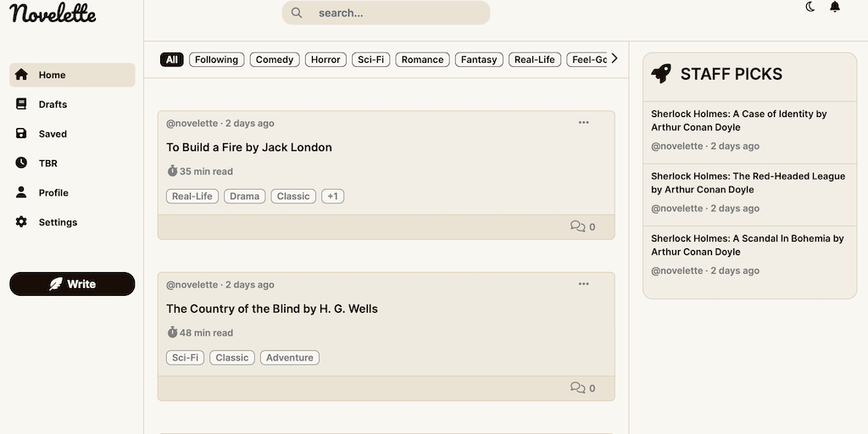Open the Drafts book icon
This screenshot has width=868, height=434.
21,104
